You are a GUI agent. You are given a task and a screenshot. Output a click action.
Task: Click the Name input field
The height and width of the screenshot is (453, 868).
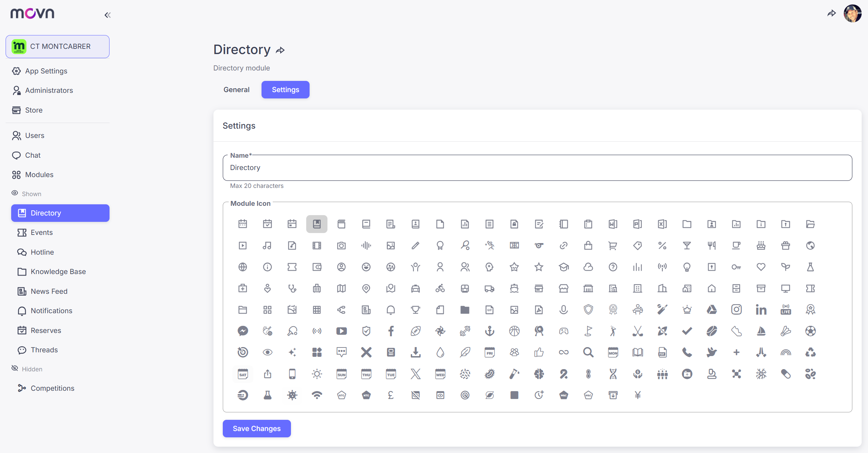[537, 168]
